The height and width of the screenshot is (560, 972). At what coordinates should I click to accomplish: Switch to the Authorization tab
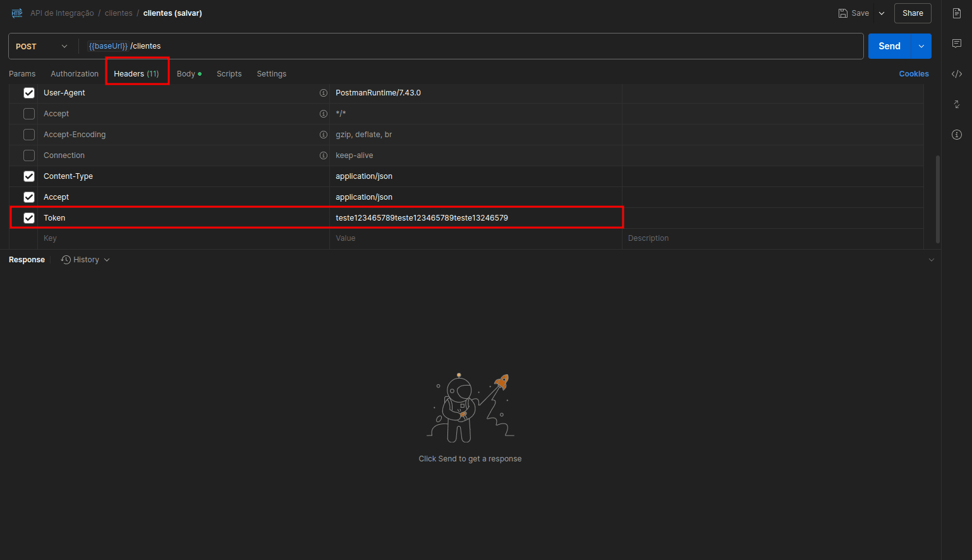tap(75, 74)
